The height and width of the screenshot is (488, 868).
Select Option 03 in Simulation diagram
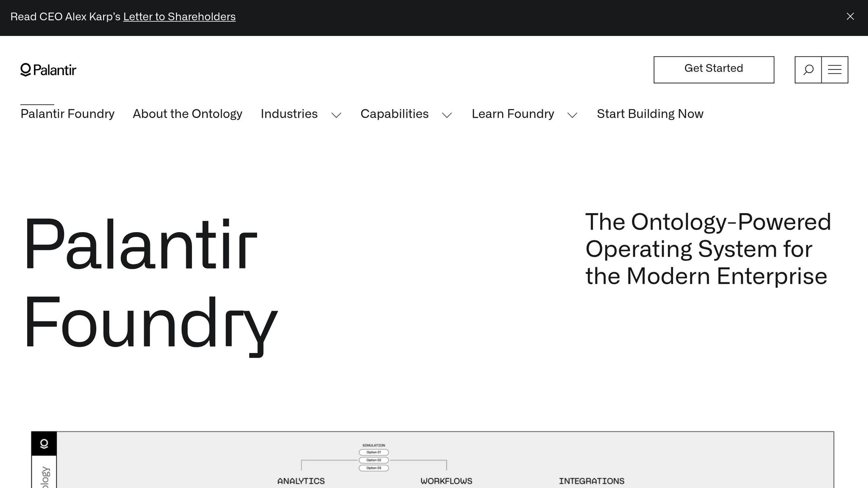click(x=374, y=468)
